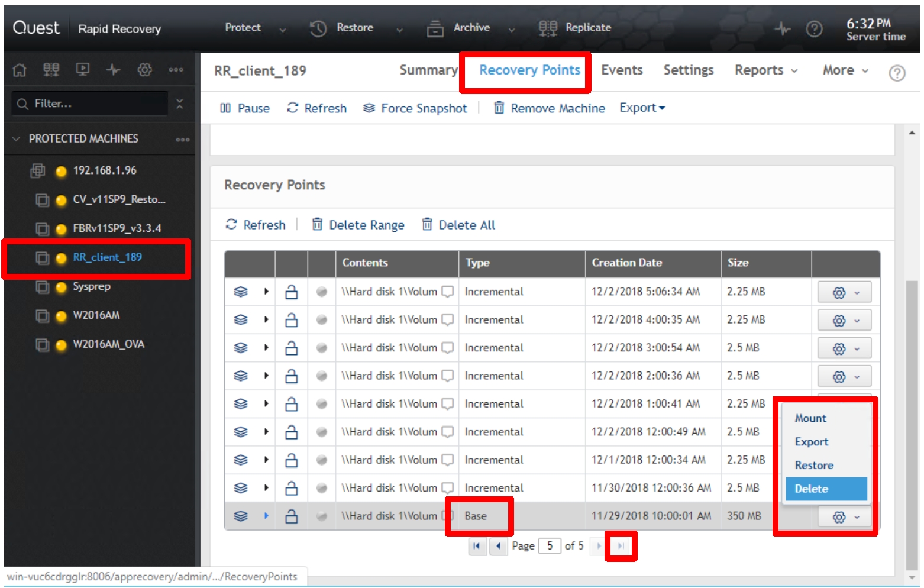
Task: Expand the 1:00:41 AM recovery point row
Action: 266,404
